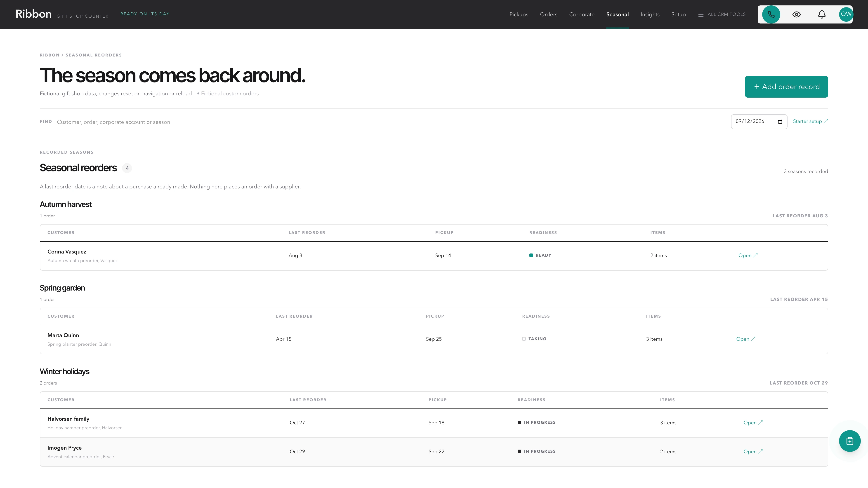Click the Add order record button
868x488 pixels.
pos(786,87)
